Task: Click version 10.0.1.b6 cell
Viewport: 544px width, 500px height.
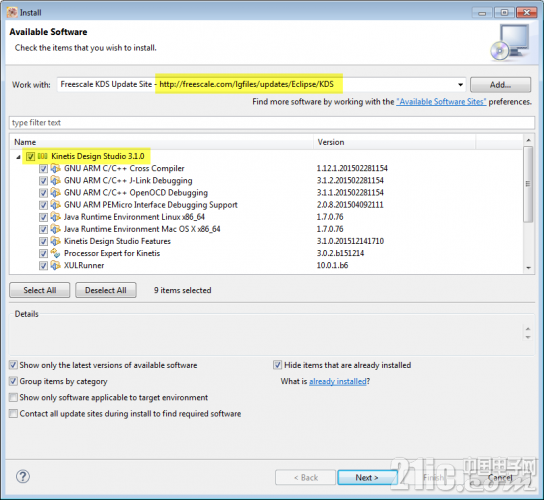Action: pos(332,266)
